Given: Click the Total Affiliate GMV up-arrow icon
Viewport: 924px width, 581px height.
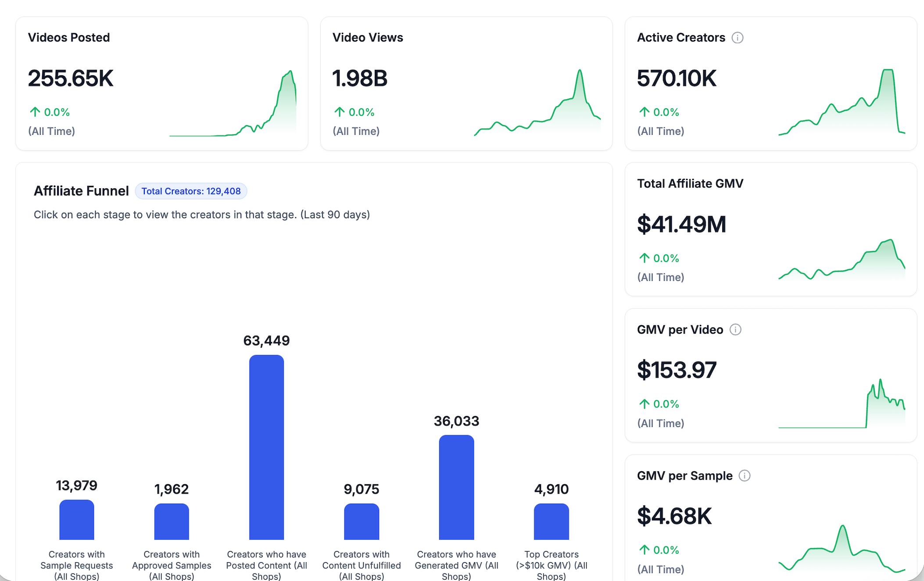Looking at the screenshot, I should (x=644, y=258).
